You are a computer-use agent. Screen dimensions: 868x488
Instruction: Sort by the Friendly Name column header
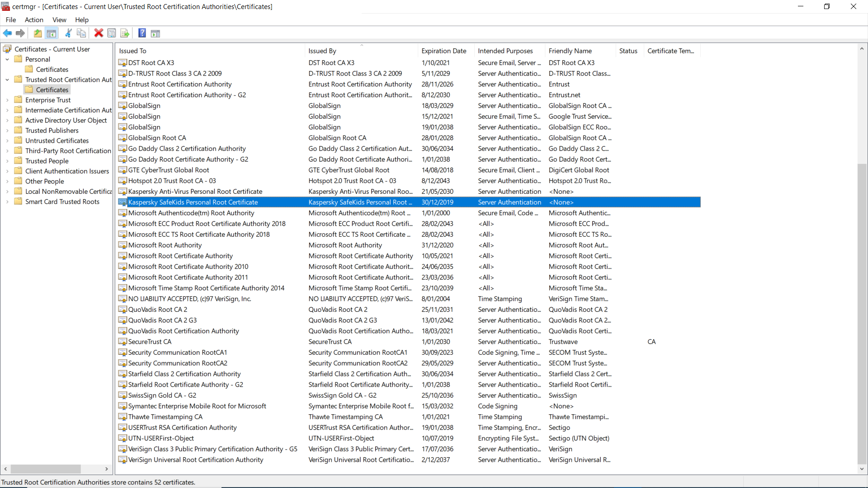580,51
